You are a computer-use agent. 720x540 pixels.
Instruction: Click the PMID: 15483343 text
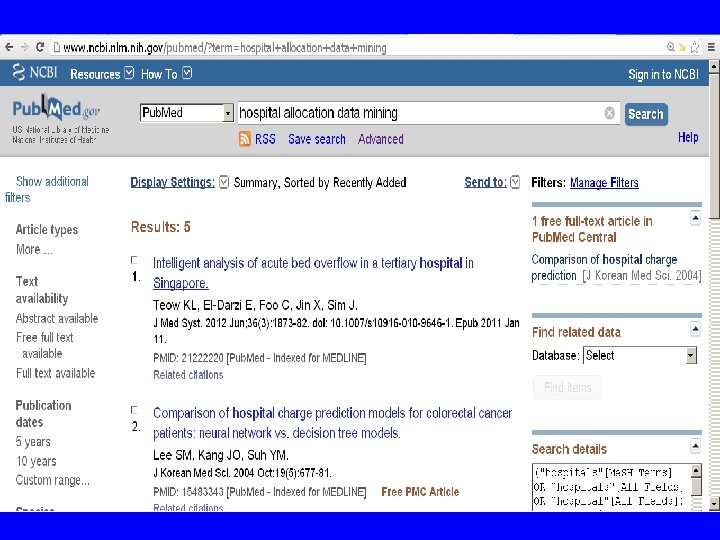[188, 492]
